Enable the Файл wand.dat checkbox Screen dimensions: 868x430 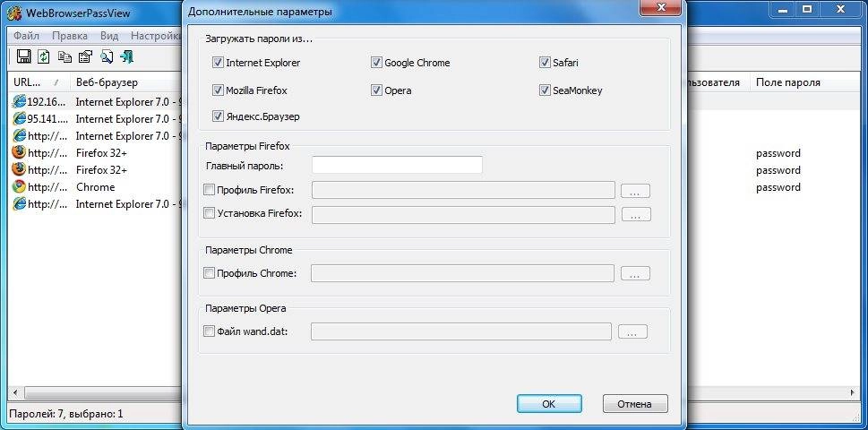209,331
